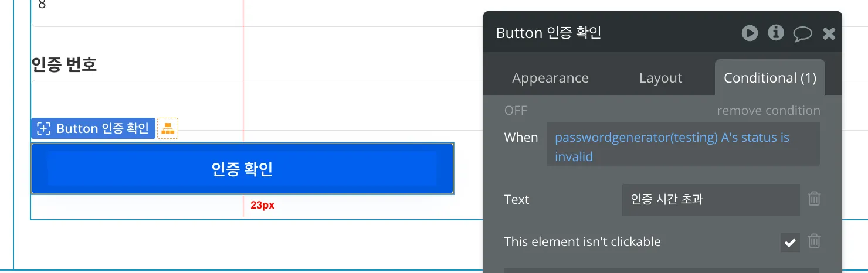Open the property dropdown at panel bottom
The height and width of the screenshot is (273, 868).
(661, 270)
